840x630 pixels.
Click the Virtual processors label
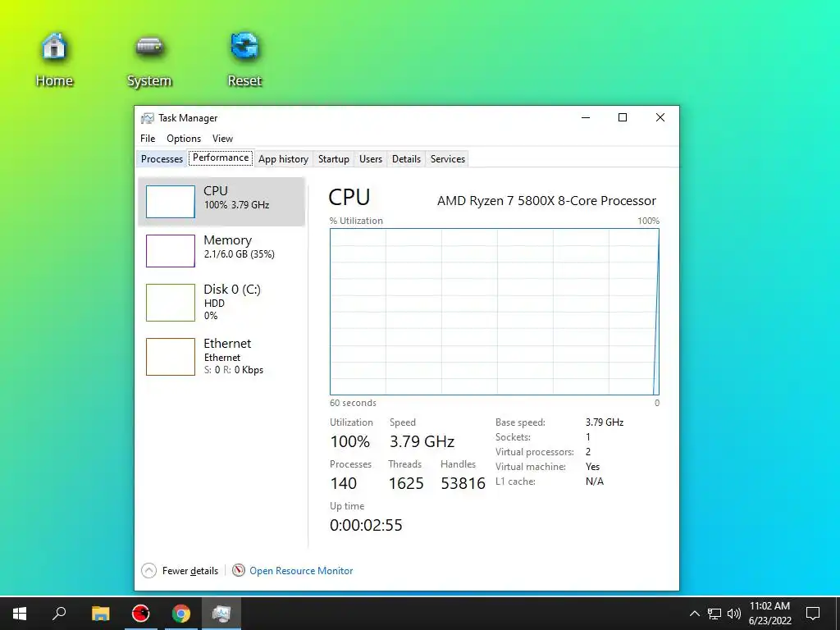click(535, 452)
